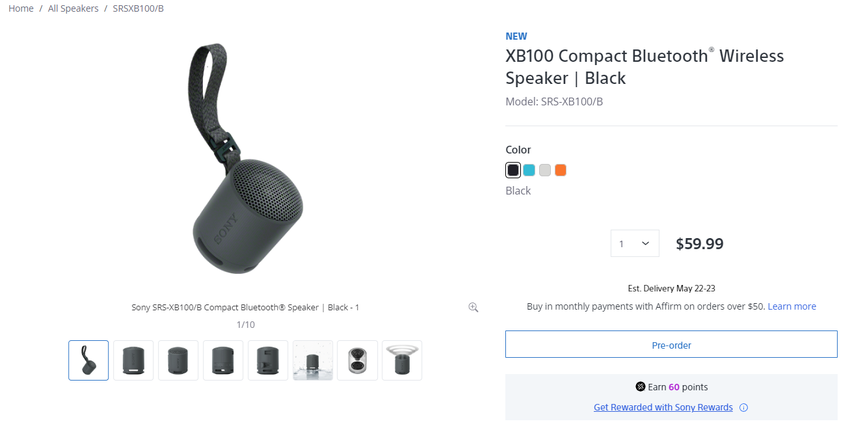The width and height of the screenshot is (850, 430).
Task: Zoom in on the product image
Action: pyautogui.click(x=473, y=307)
